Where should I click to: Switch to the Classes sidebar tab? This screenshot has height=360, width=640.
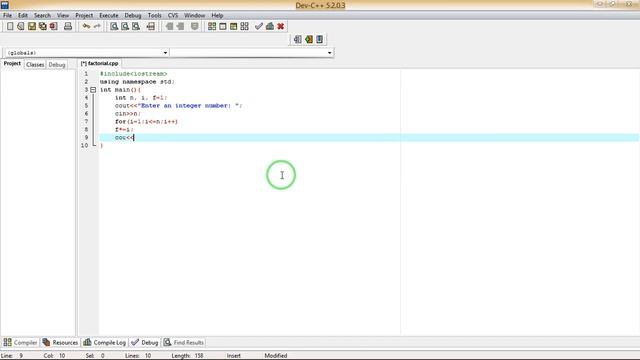coord(35,64)
